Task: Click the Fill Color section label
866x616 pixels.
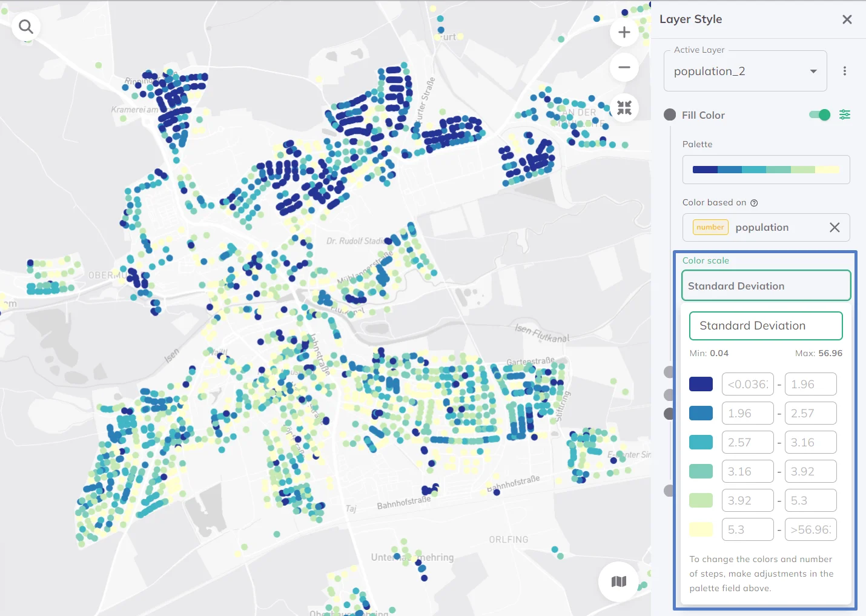Action: pos(703,115)
